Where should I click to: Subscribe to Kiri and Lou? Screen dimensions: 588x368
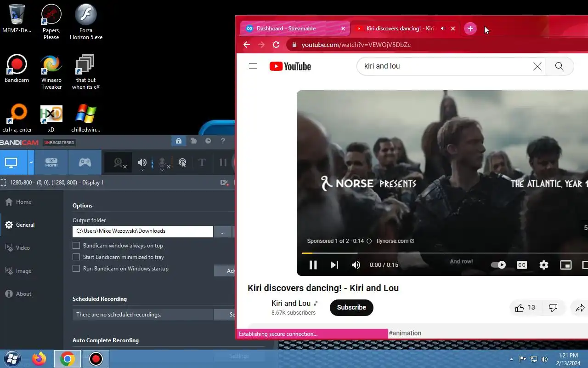pyautogui.click(x=351, y=308)
